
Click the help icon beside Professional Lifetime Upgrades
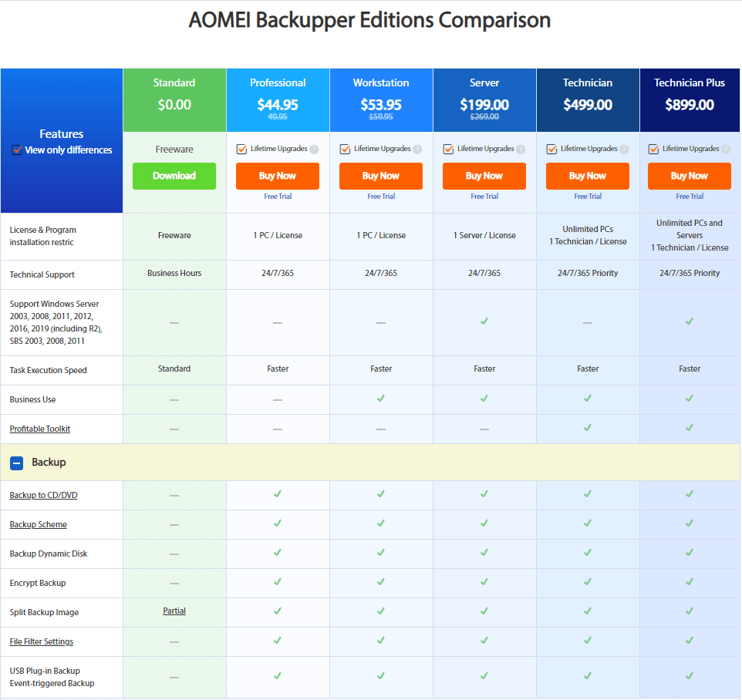pos(314,150)
